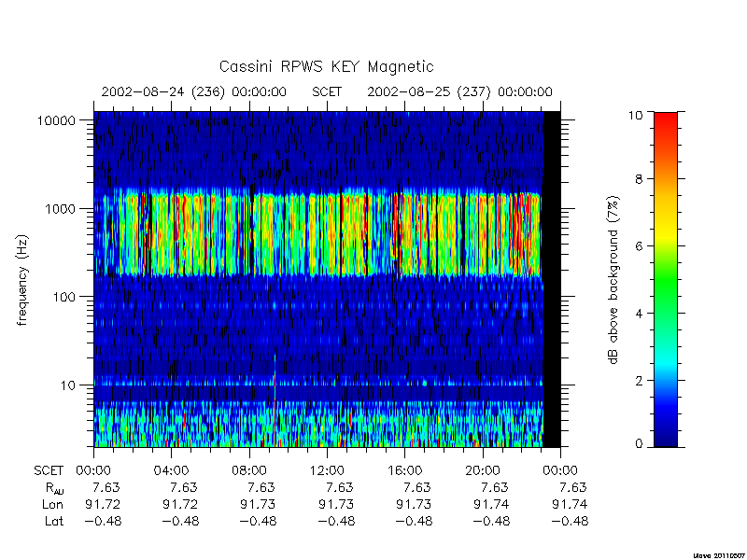The width and height of the screenshot is (747, 560).
Task: Click the color bar value 8 label
Action: click(640, 179)
